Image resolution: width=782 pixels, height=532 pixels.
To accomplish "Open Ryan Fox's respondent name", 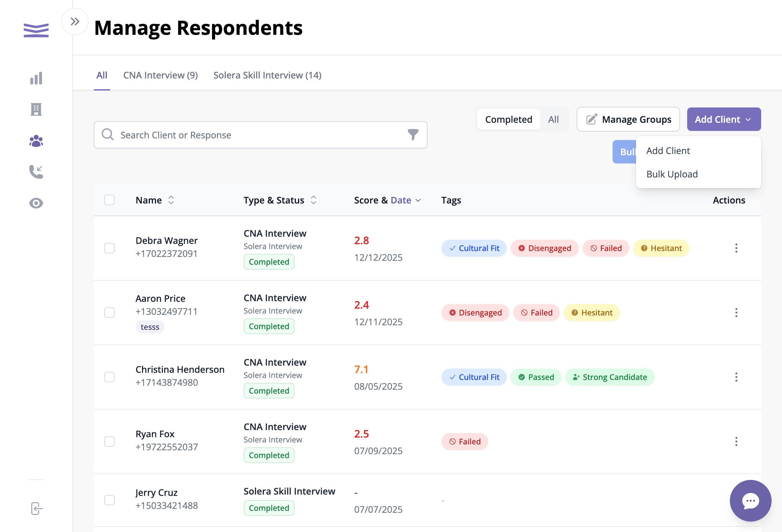I will (155, 434).
